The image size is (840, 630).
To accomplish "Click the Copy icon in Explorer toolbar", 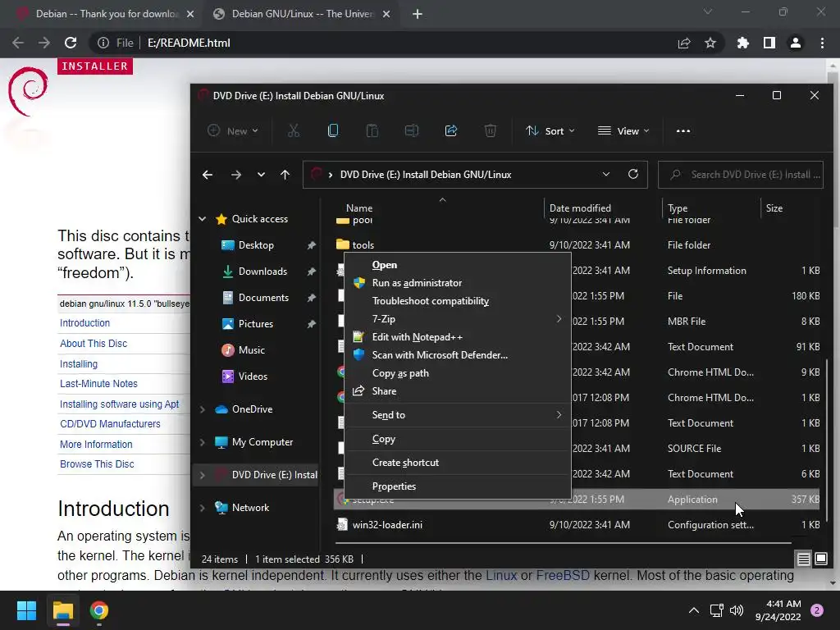I will (333, 130).
